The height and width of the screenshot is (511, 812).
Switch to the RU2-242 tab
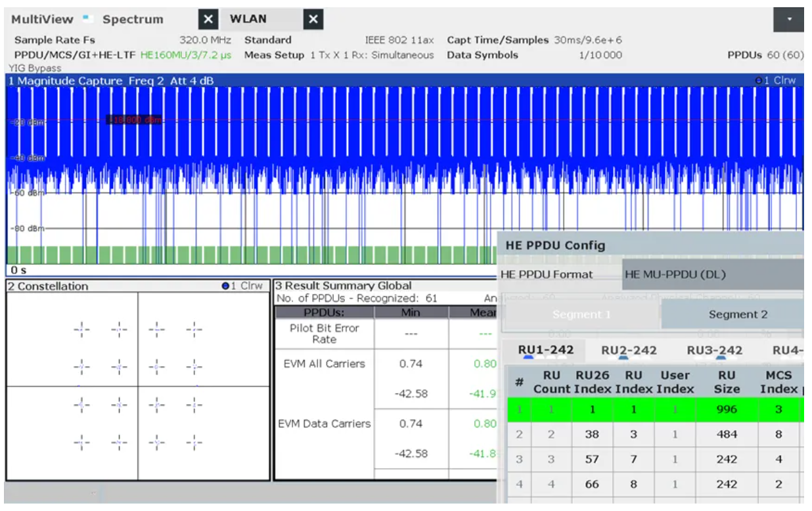click(629, 350)
